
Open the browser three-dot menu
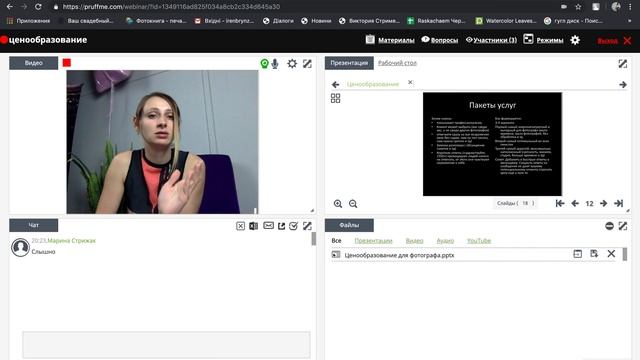631,7
